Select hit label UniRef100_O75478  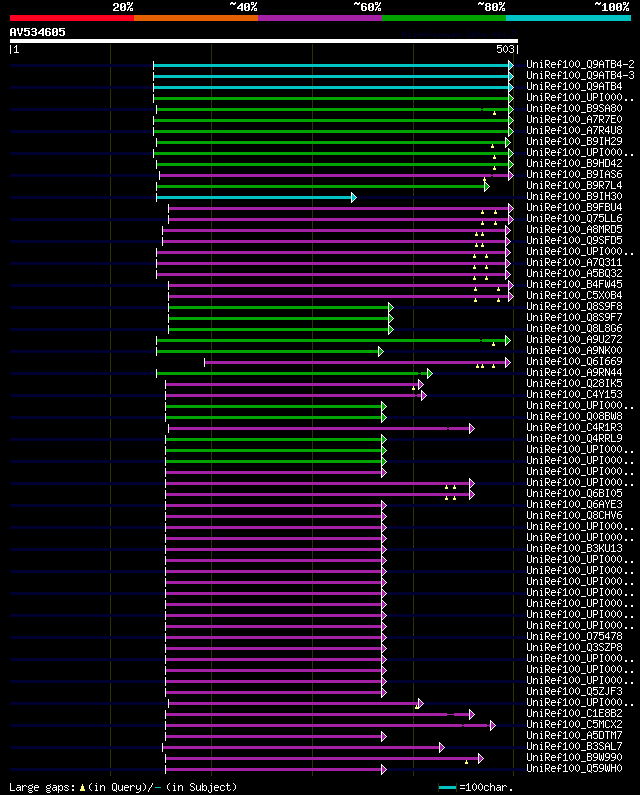(574, 636)
